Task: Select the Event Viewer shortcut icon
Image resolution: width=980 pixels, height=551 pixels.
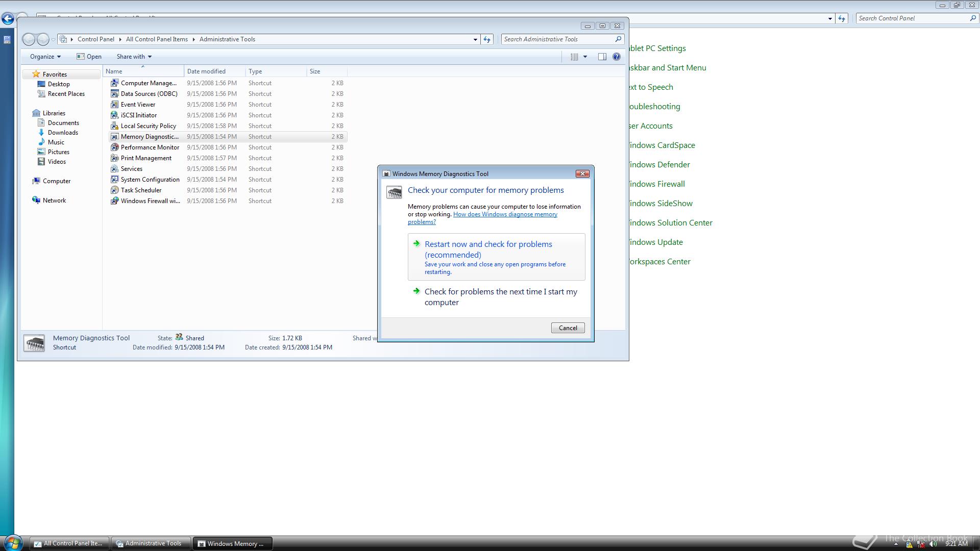Action: click(x=115, y=104)
